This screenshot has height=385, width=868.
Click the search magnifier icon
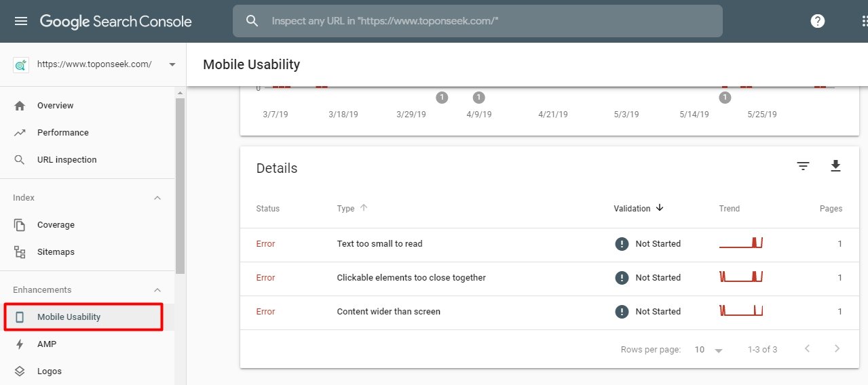pyautogui.click(x=252, y=21)
